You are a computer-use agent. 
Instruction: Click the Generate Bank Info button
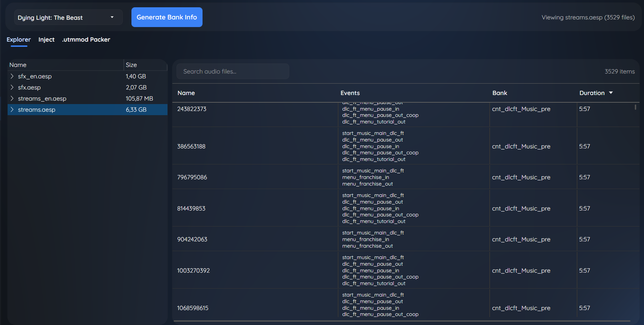pyautogui.click(x=167, y=17)
